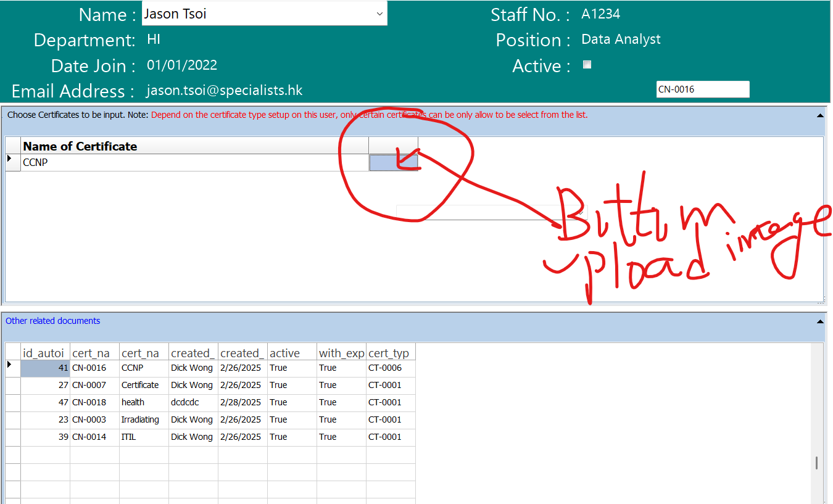
Task: Select the id cell 23
Action: click(45, 420)
